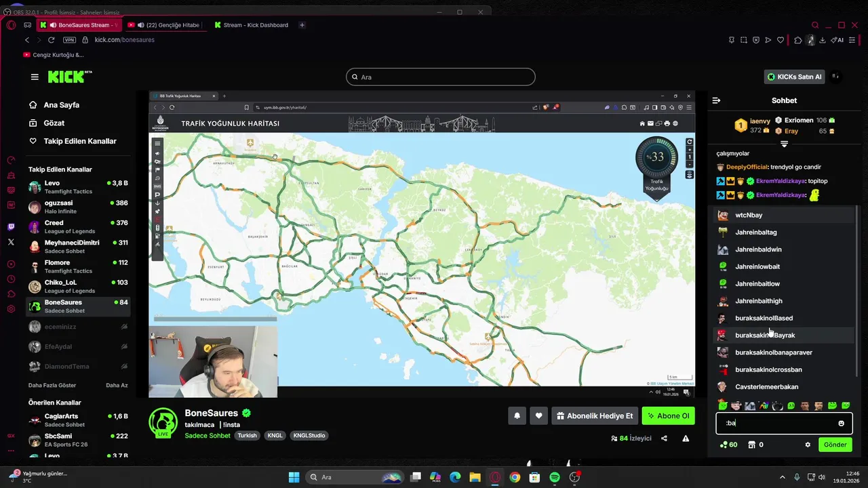868x488 pixels.
Task: Select wtcNbay emote suggestion
Action: (784, 215)
